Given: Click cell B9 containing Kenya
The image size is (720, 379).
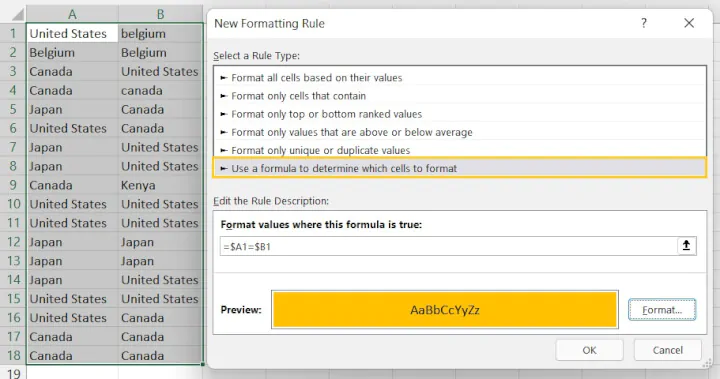Looking at the screenshot, I should (x=160, y=185).
